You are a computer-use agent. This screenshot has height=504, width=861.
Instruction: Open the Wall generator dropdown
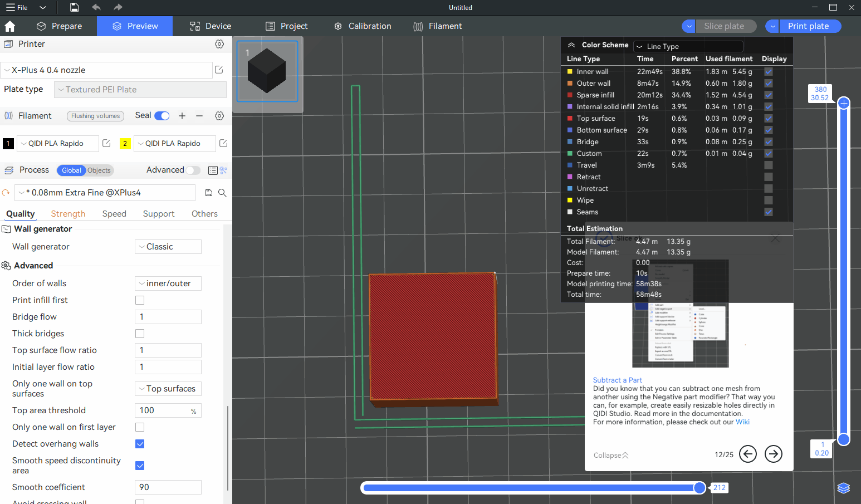point(168,247)
